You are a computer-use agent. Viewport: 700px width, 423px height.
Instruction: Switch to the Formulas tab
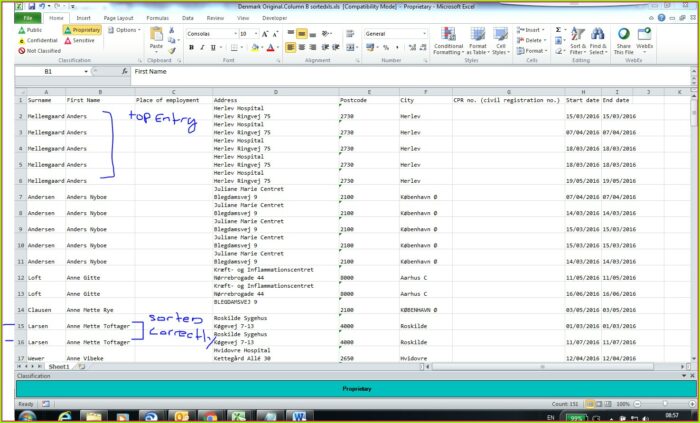pyautogui.click(x=158, y=18)
